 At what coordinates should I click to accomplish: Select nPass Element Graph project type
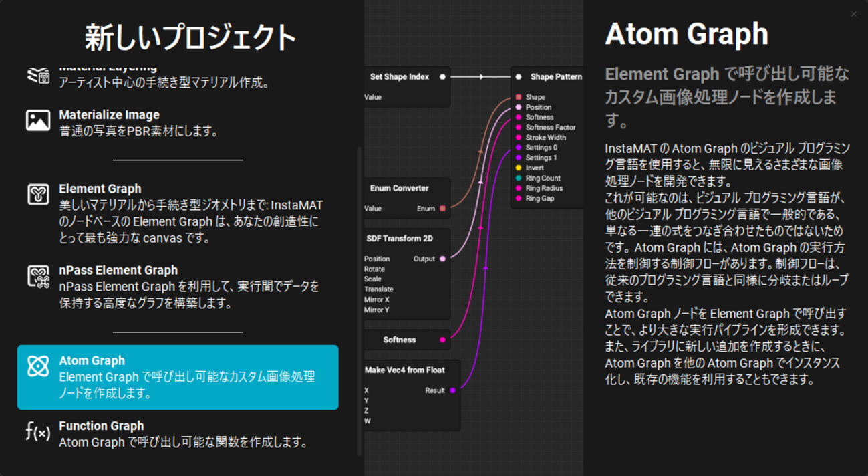pos(178,287)
